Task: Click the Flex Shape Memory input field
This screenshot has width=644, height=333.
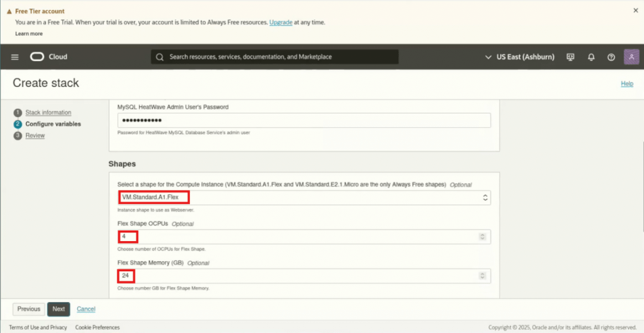Action: 304,276
